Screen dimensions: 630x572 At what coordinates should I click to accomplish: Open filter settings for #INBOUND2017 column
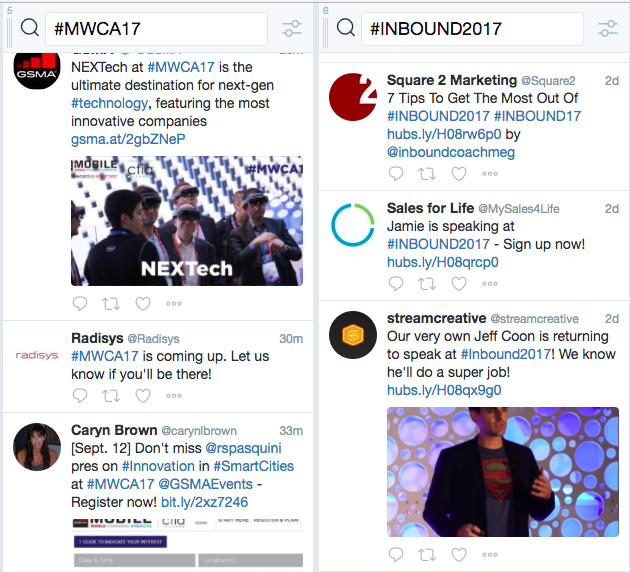click(608, 29)
